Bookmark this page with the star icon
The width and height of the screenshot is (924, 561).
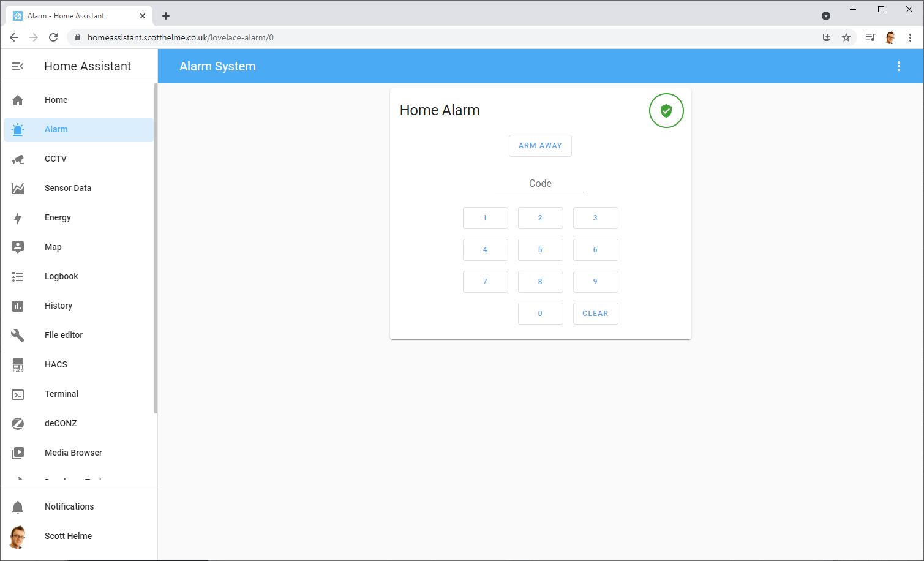[x=846, y=37]
